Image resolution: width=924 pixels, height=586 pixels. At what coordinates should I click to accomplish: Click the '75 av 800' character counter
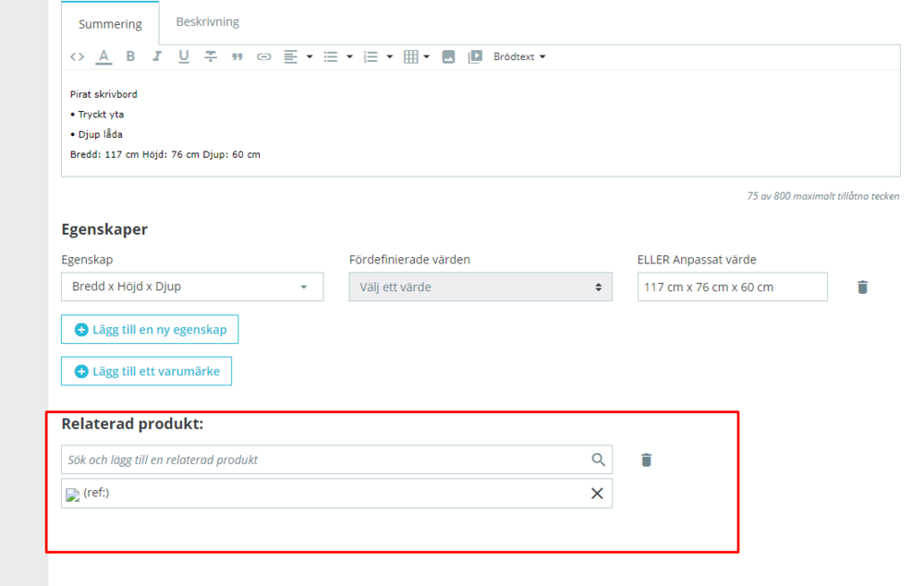823,196
